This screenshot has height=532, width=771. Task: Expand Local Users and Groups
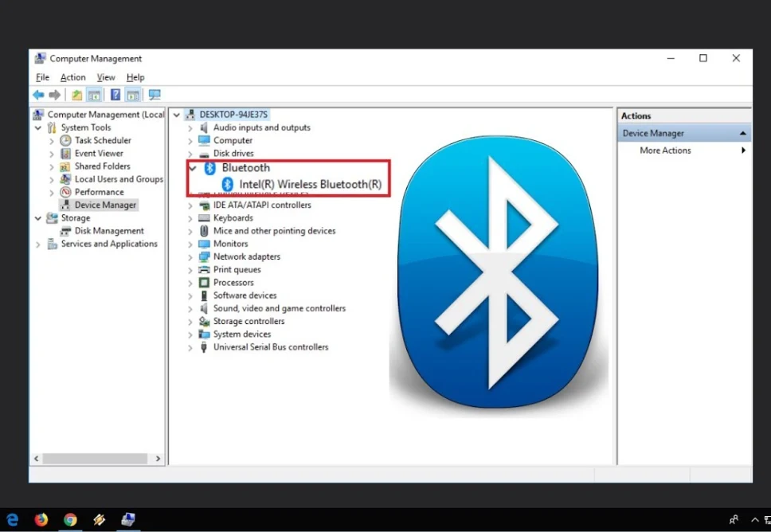52,179
